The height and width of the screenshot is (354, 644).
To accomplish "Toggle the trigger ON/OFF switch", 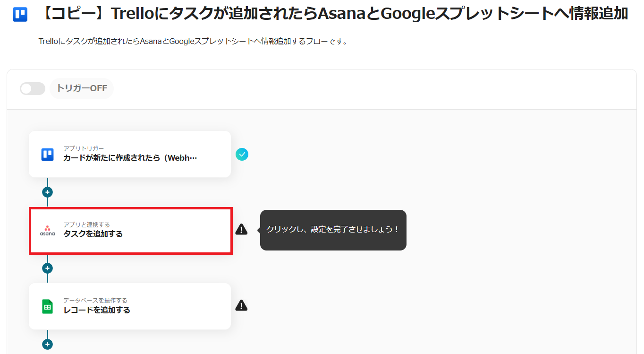I will tap(33, 88).
